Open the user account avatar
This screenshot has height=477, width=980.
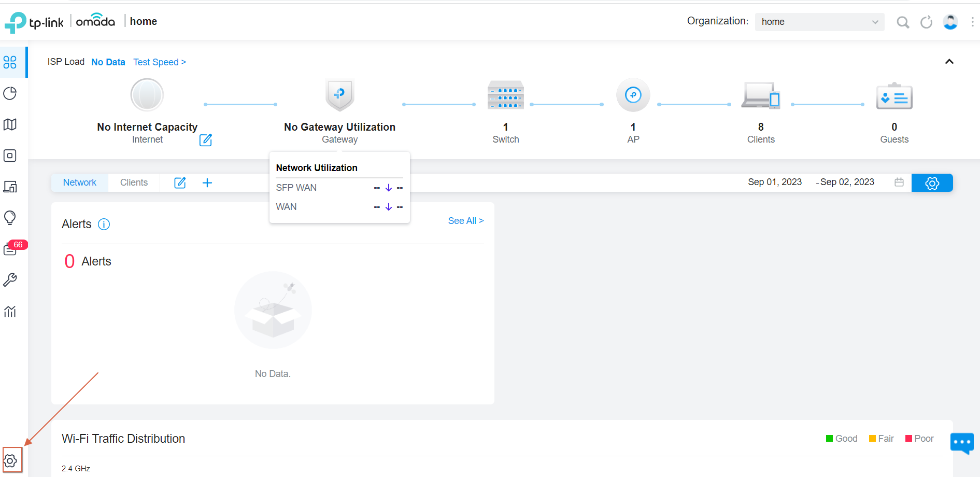point(950,22)
